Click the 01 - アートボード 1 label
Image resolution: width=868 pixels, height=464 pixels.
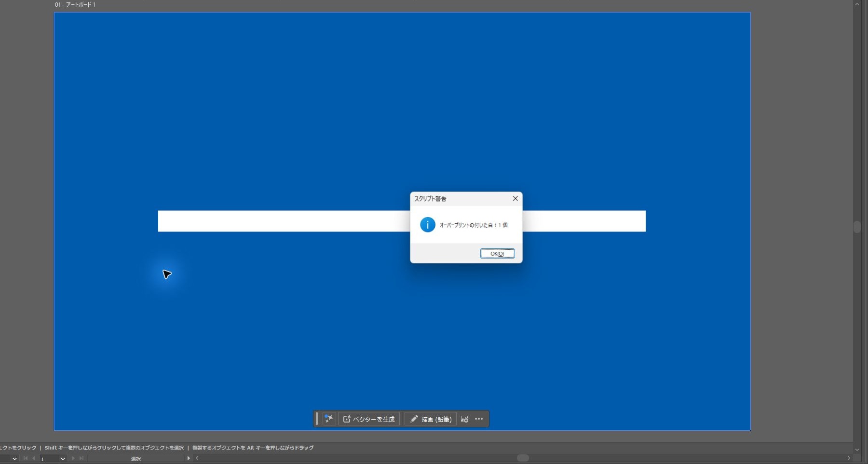coord(75,5)
